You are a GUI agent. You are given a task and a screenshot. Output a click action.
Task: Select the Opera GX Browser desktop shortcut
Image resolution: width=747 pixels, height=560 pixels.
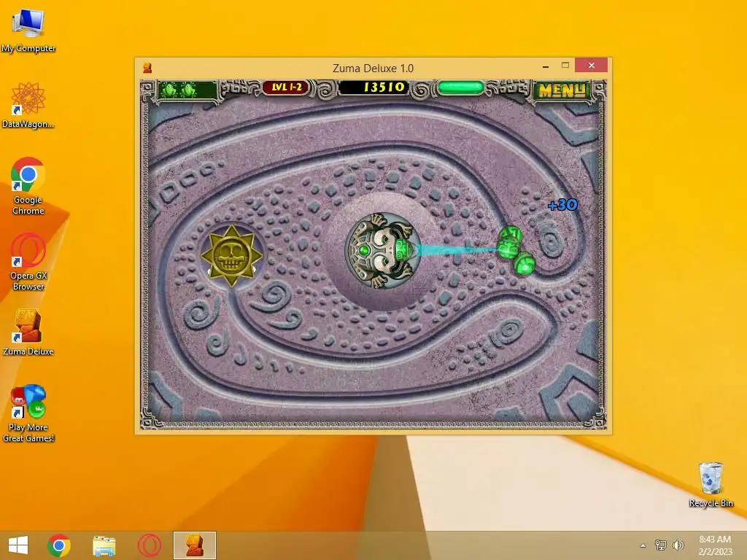(x=28, y=262)
